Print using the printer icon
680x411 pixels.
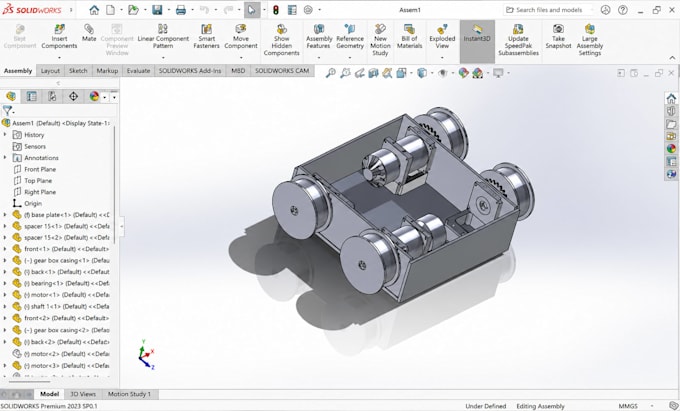[181, 10]
